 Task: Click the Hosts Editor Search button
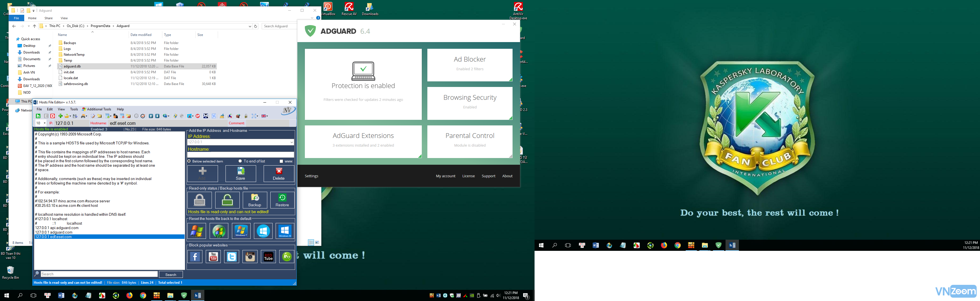coord(171,274)
